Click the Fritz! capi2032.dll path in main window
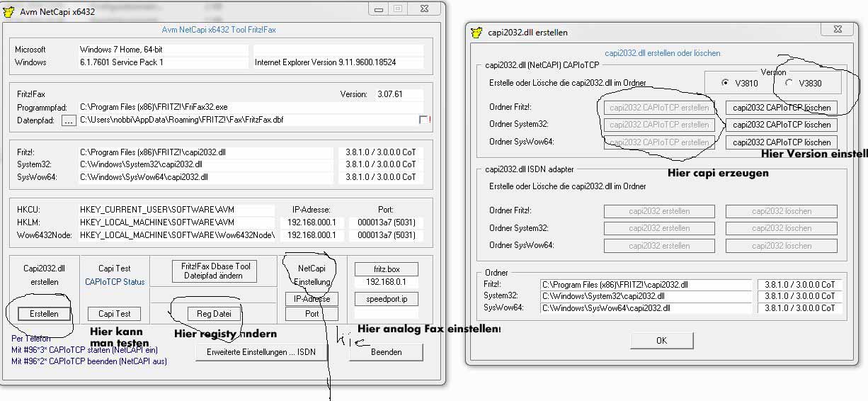The height and width of the screenshot is (401, 868). click(205, 152)
